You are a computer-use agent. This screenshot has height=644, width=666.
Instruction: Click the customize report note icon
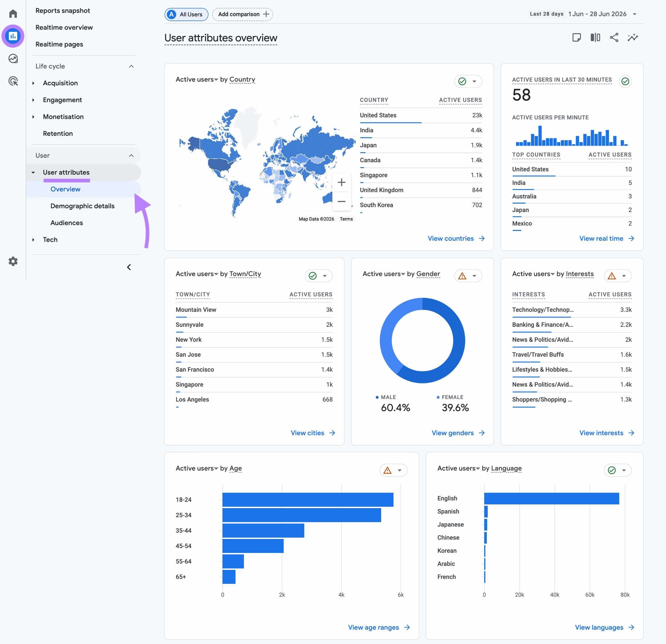[577, 37]
